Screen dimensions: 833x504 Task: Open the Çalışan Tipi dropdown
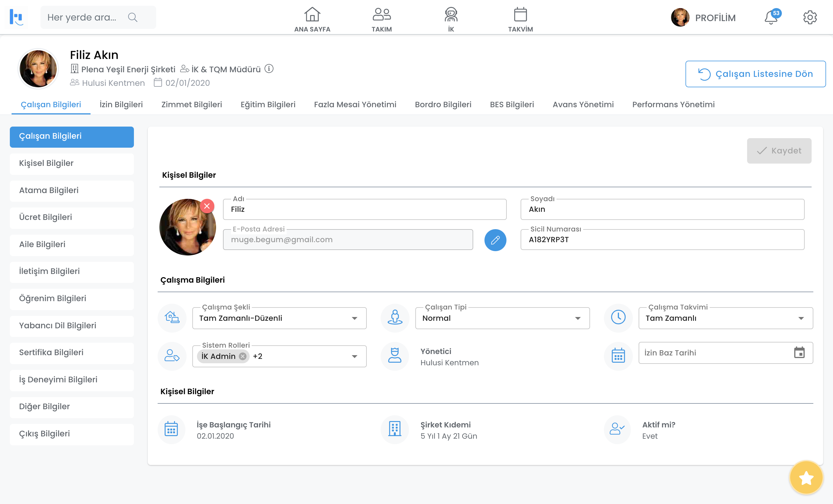click(577, 318)
